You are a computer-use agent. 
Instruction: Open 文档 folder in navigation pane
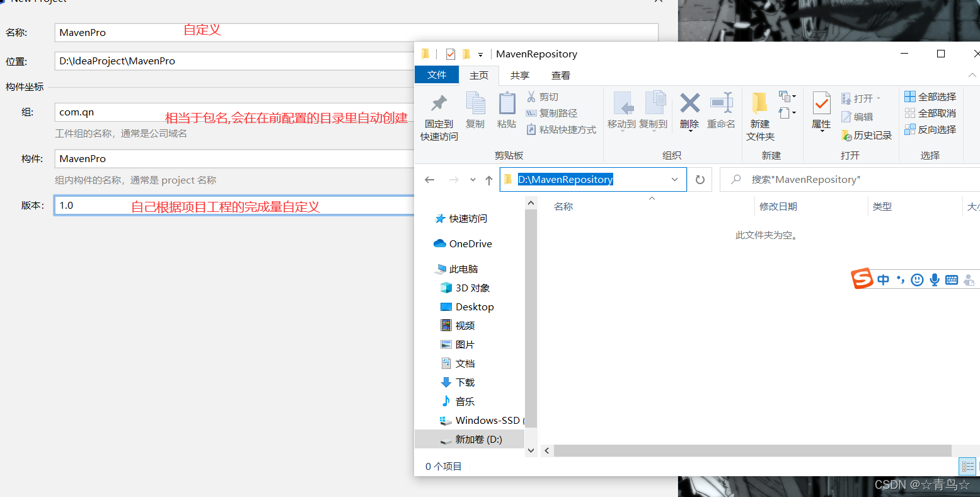click(458, 364)
